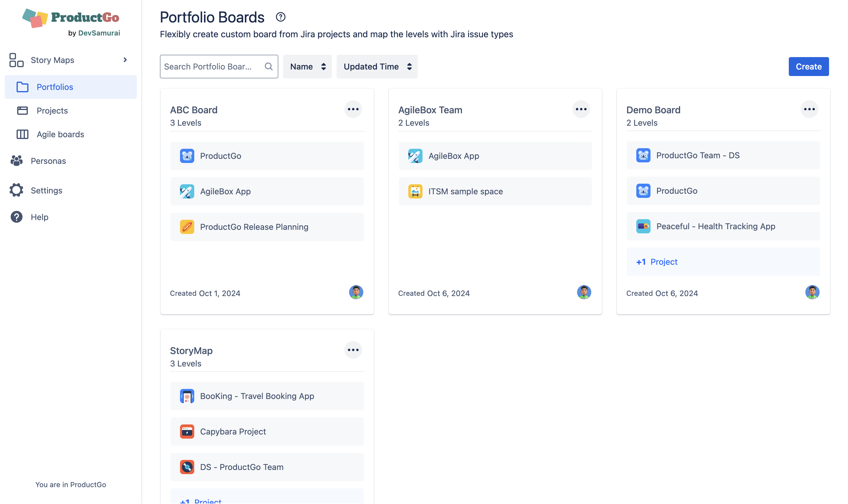
Task: Open Help in the sidebar
Action: tap(39, 217)
